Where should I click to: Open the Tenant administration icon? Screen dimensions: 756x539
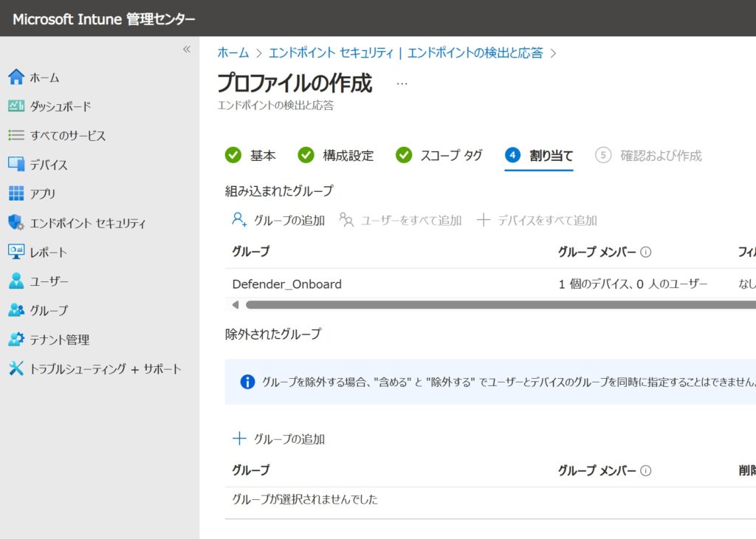point(16,340)
